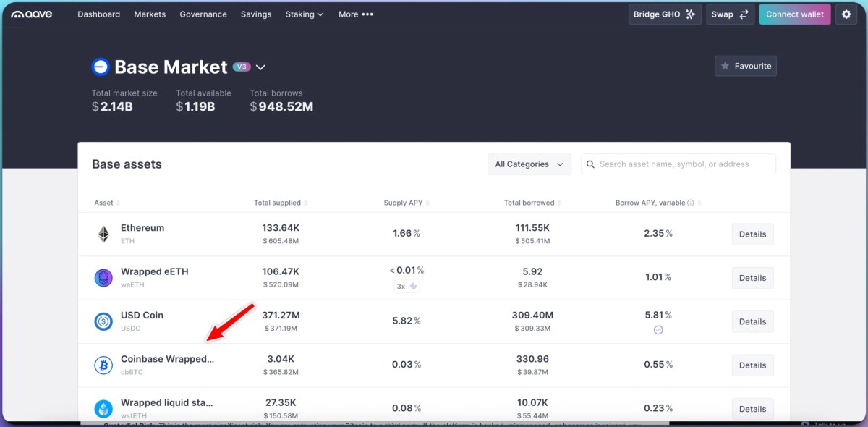Click the USD Coin logo

103,321
